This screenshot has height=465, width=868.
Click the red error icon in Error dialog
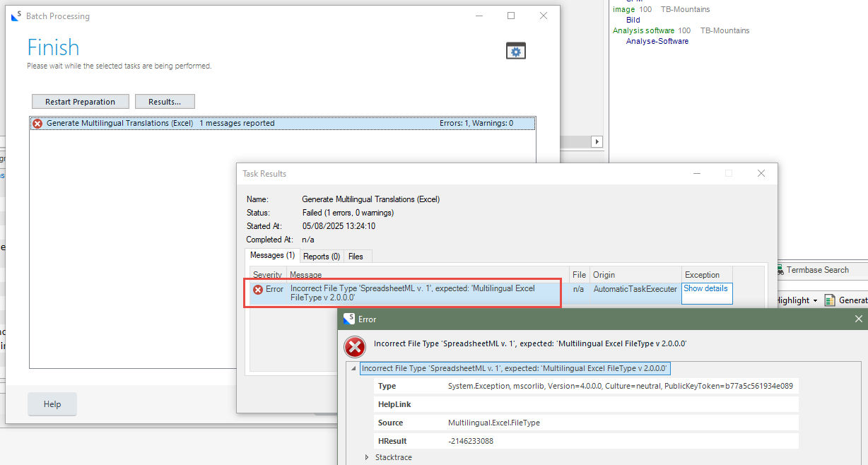pos(354,346)
